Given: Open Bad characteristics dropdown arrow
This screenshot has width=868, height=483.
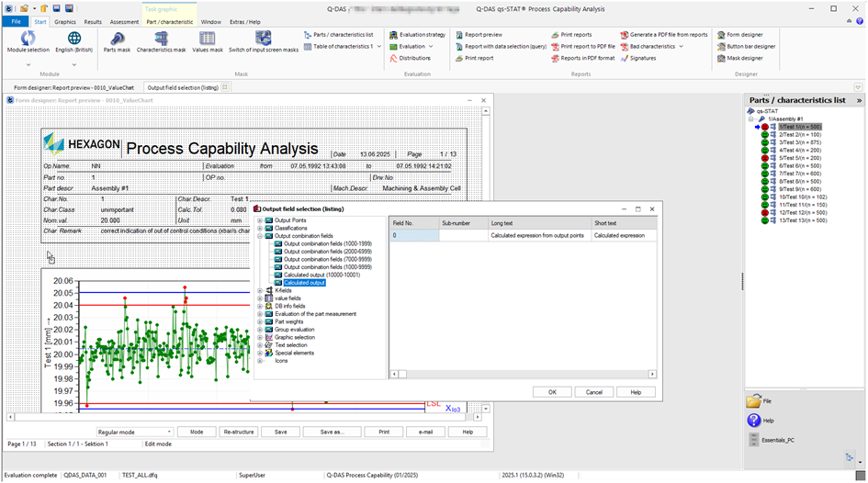Looking at the screenshot, I should (x=681, y=47).
